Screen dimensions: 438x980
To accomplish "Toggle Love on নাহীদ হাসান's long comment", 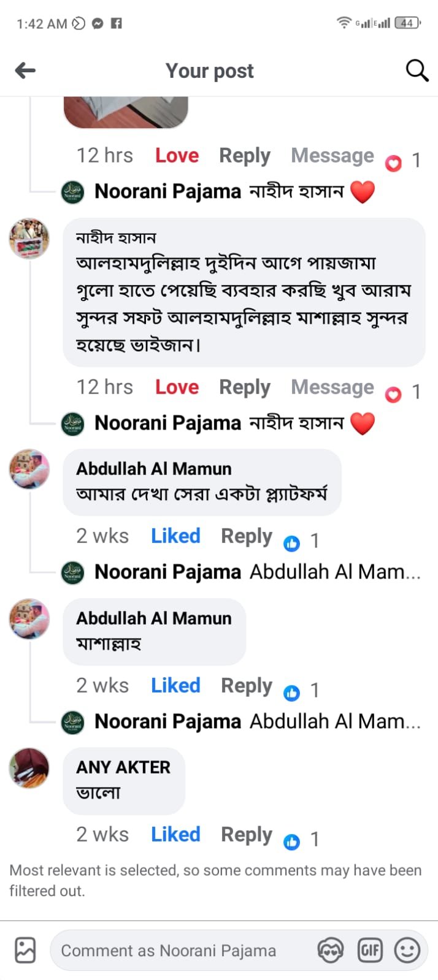I will click(177, 387).
